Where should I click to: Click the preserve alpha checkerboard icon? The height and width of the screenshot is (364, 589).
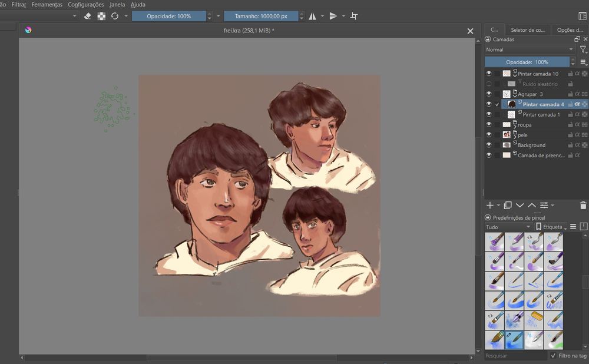tap(101, 16)
